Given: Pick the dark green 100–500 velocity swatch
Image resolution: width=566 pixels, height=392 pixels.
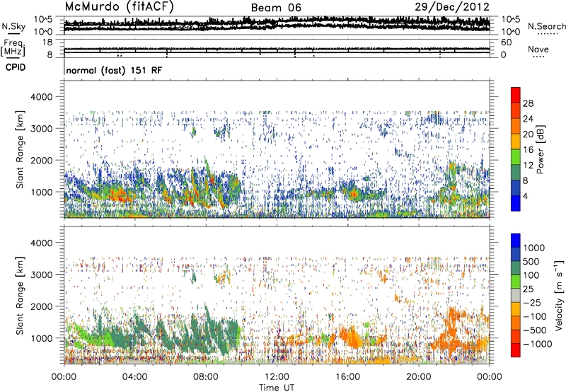Looking at the screenshot, I should (x=516, y=268).
